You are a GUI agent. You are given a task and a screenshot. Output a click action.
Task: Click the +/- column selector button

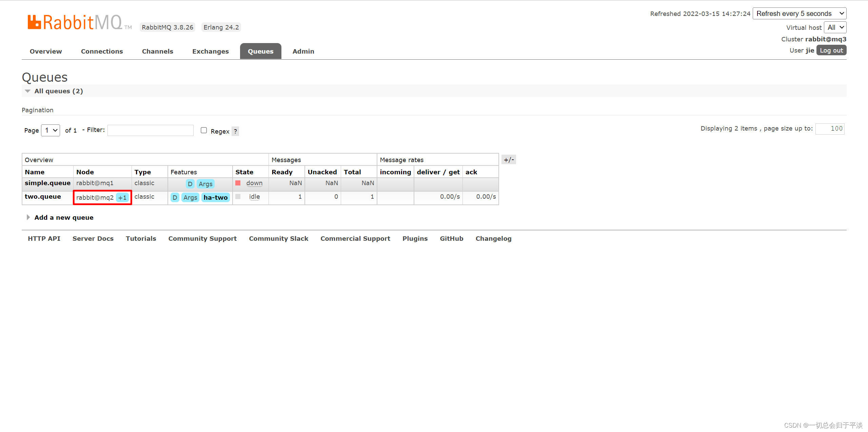(x=509, y=160)
